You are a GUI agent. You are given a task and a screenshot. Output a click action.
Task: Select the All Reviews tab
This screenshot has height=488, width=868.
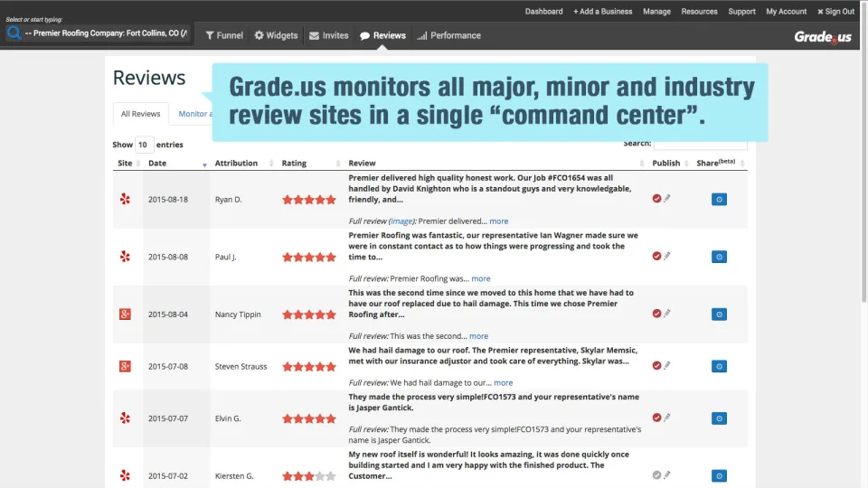(x=141, y=114)
